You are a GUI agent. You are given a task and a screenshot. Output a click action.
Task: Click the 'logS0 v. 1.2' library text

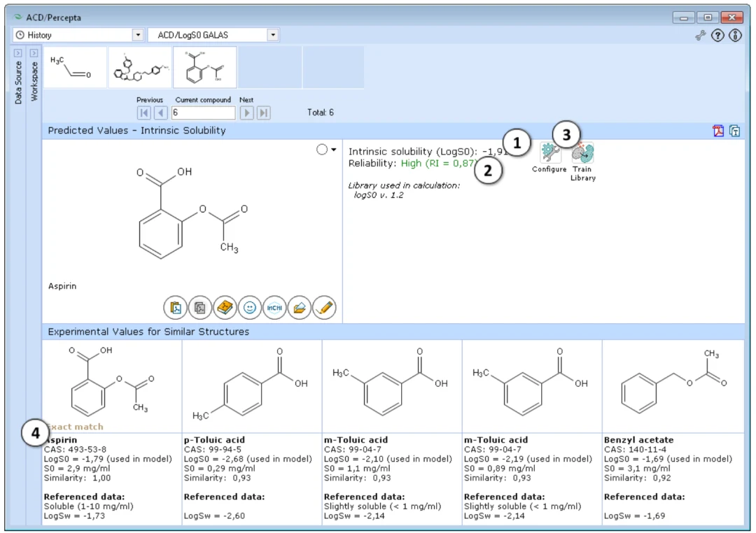tap(379, 195)
